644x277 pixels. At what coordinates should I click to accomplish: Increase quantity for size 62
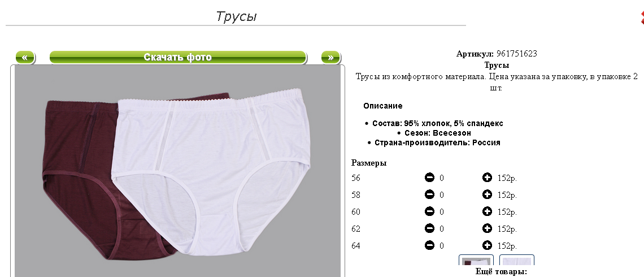pos(487,228)
